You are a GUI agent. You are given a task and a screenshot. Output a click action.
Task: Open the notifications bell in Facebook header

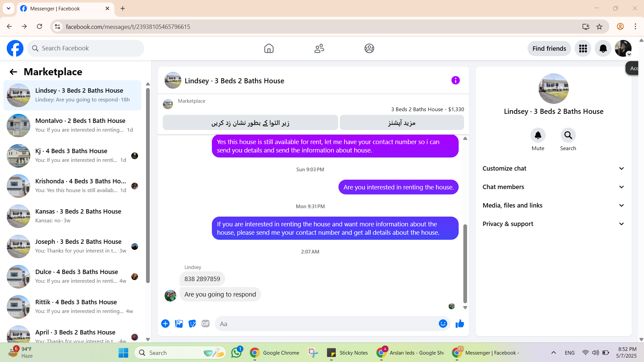(x=603, y=48)
